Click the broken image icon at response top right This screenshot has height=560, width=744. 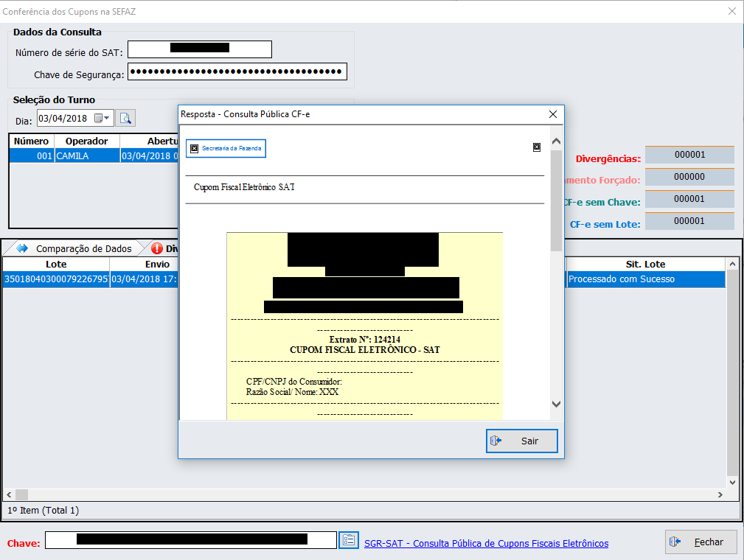(537, 147)
